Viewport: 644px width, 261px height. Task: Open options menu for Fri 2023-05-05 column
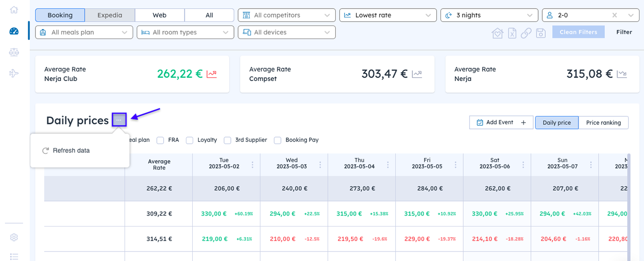(x=456, y=165)
